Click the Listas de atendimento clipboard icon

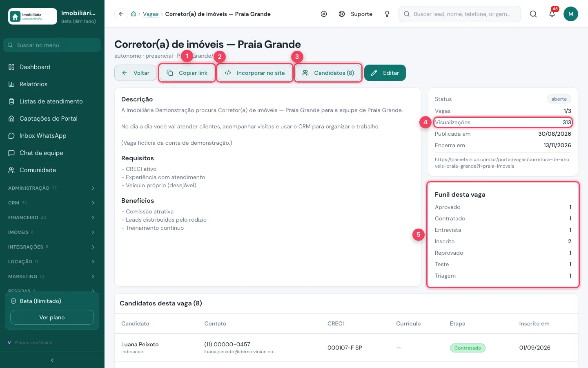pos(11,101)
